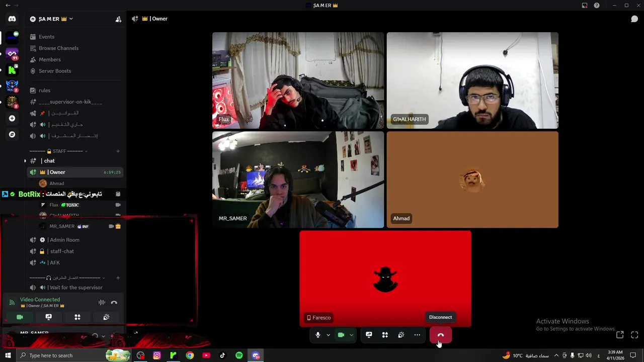This screenshot has width=644, height=362.
Task: Click the Video Connected status text
Action: (40, 300)
